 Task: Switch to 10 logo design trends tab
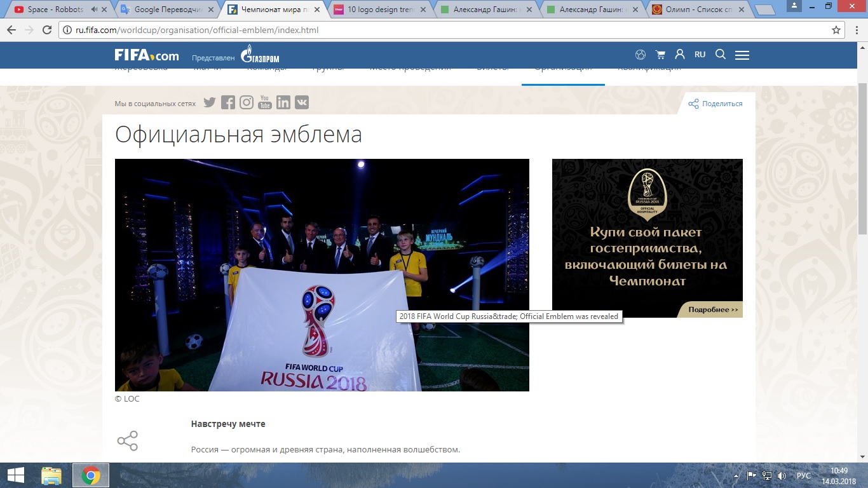click(x=380, y=10)
